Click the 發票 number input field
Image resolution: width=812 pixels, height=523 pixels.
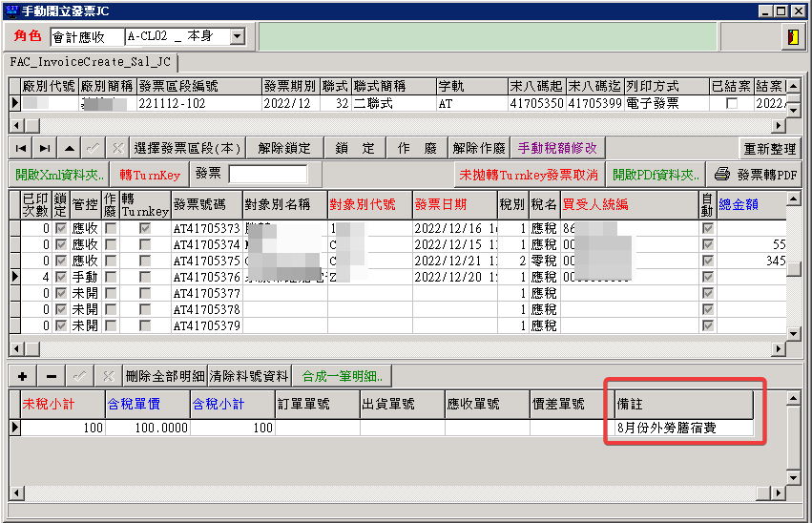coord(267,175)
